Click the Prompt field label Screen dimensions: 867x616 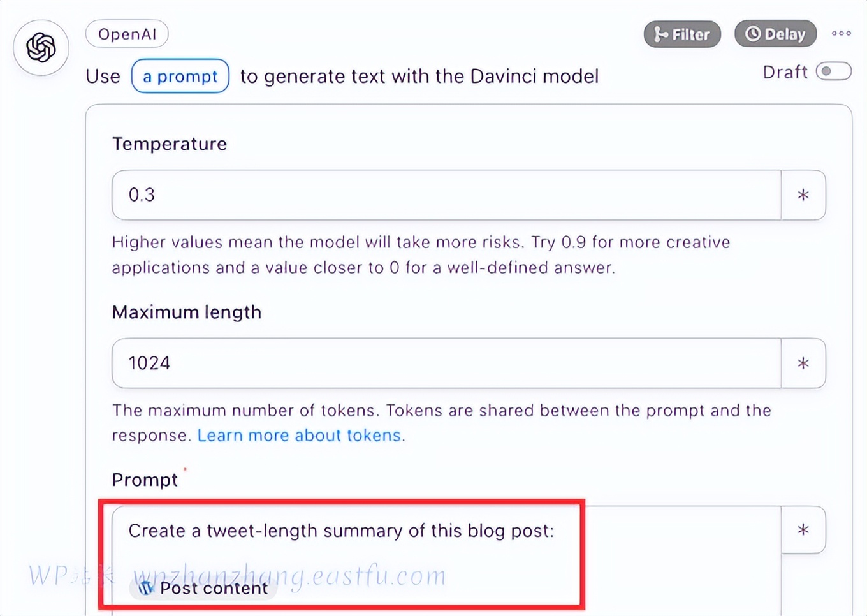click(145, 480)
